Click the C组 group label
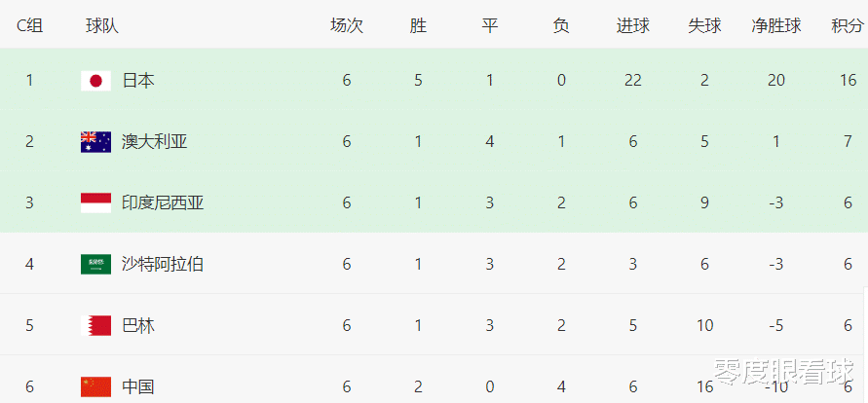Screen dimensions: 868x403 (x=29, y=25)
